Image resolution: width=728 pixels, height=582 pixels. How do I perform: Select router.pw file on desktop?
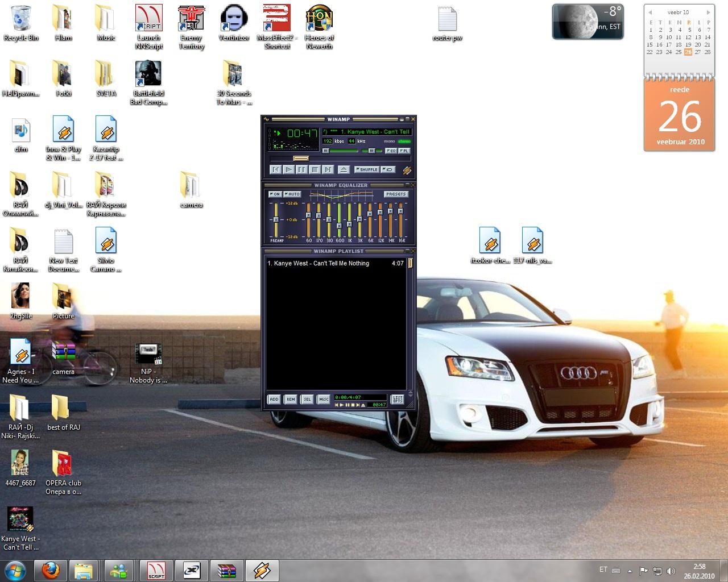coord(448,23)
